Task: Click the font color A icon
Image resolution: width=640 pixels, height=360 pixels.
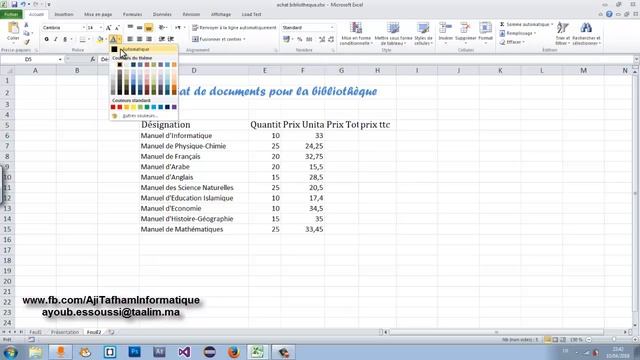Action: 113,39
